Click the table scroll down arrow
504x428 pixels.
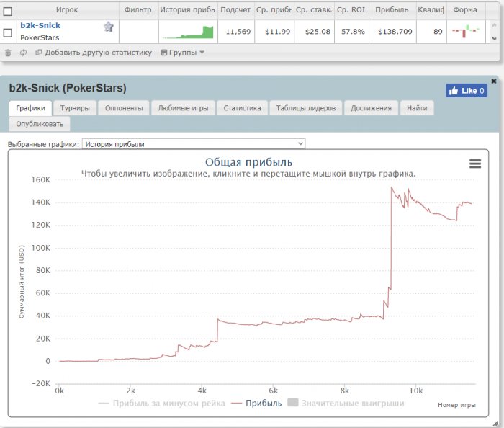(x=495, y=39)
